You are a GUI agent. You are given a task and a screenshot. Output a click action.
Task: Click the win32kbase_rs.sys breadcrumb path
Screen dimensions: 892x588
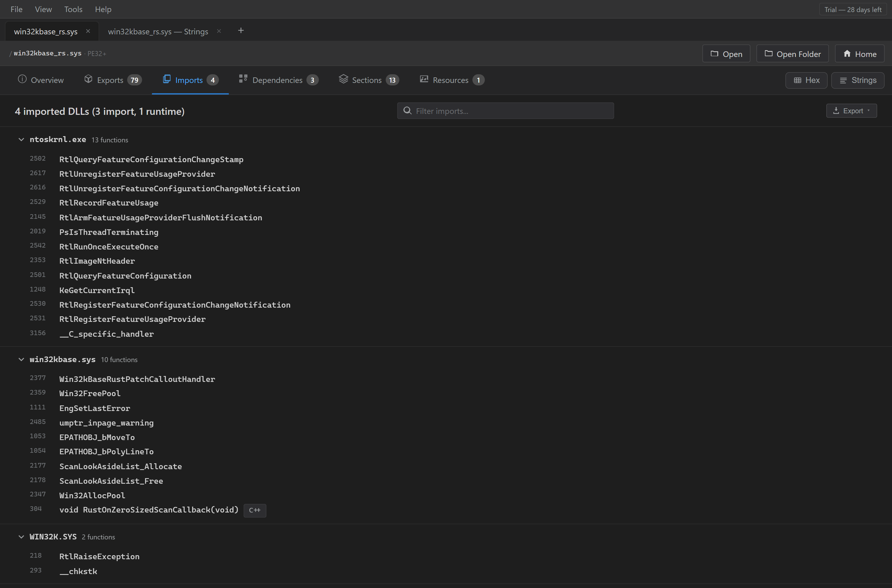(x=48, y=53)
